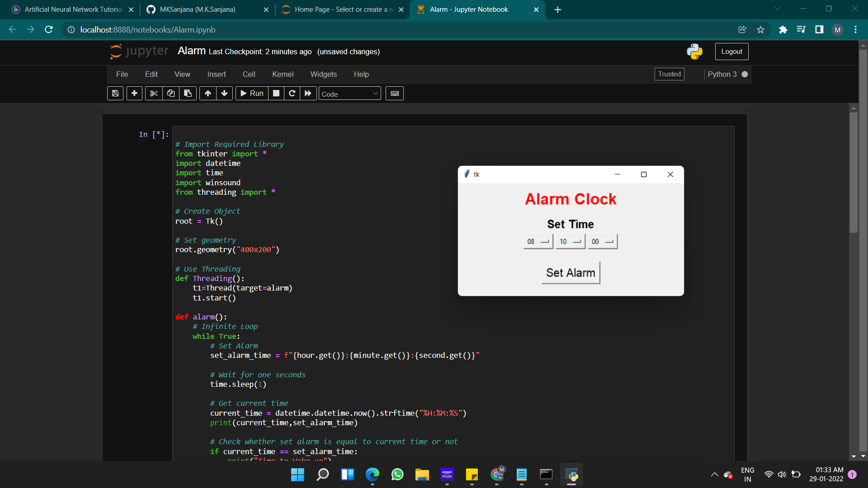Paste cells below with the clipboard icon

[188, 94]
